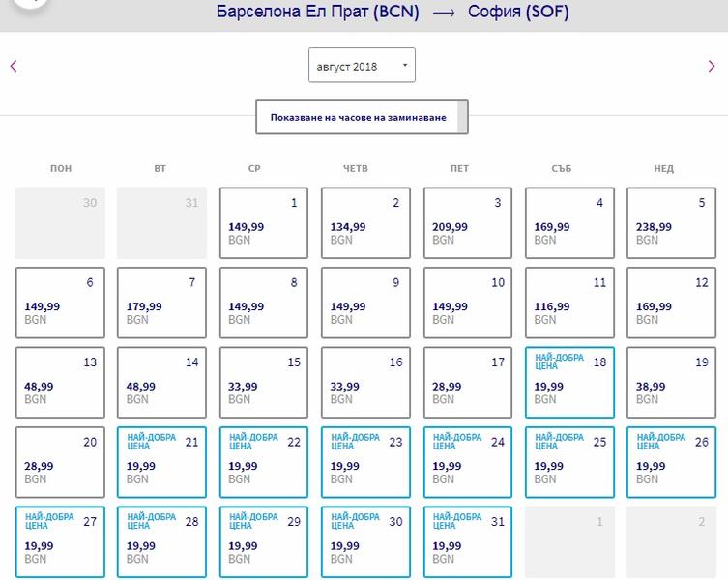Go to previous month with left arrow

click(x=14, y=66)
